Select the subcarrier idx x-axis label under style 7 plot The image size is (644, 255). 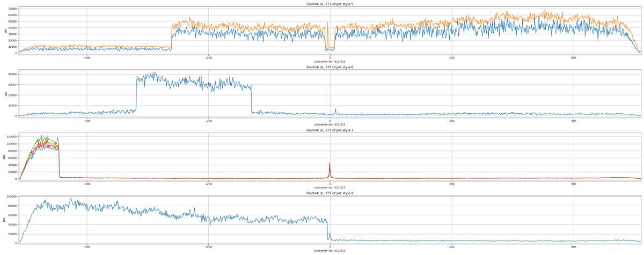330,187
